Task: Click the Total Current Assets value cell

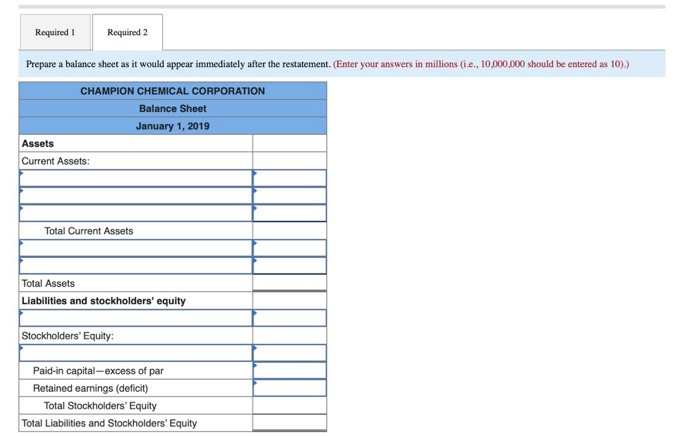Action: tap(289, 231)
